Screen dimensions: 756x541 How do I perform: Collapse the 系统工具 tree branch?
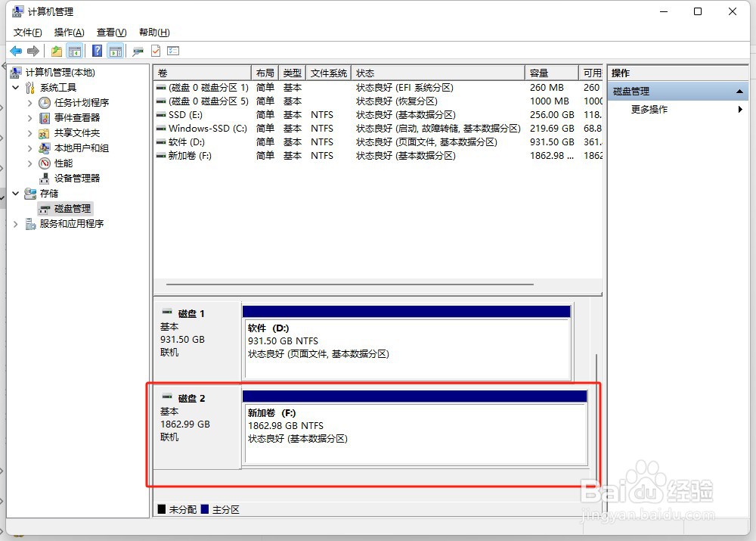point(15,87)
